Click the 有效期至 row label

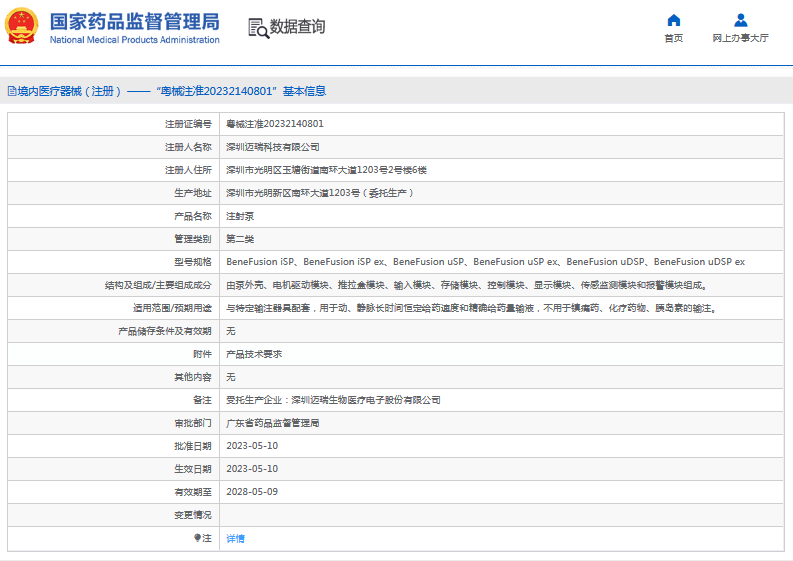193,492
